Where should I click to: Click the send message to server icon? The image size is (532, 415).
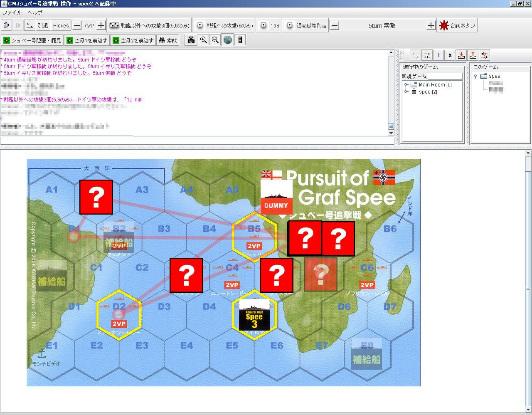(473, 55)
